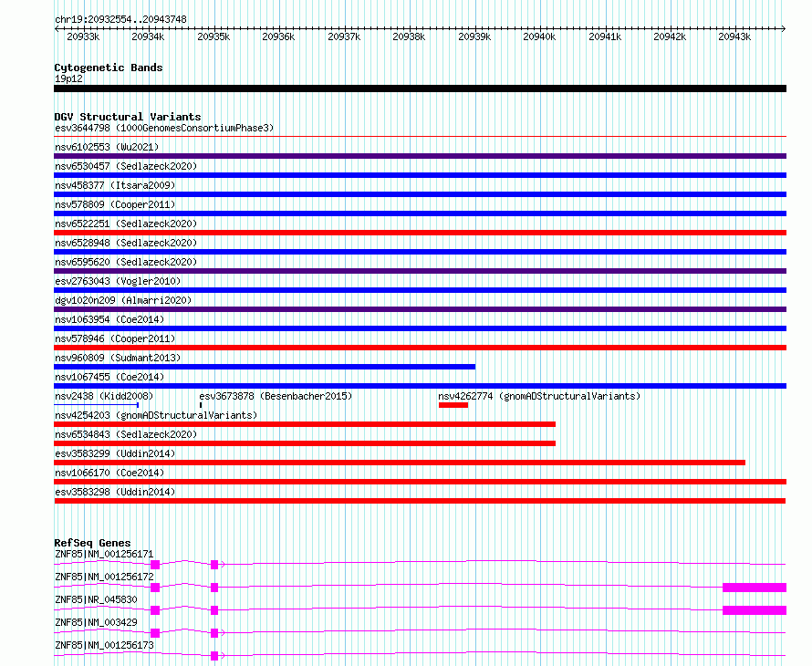Image resolution: width=812 pixels, height=666 pixels.
Task: Open the ZNF85|NM_003429 transcript label
Action: 96,622
